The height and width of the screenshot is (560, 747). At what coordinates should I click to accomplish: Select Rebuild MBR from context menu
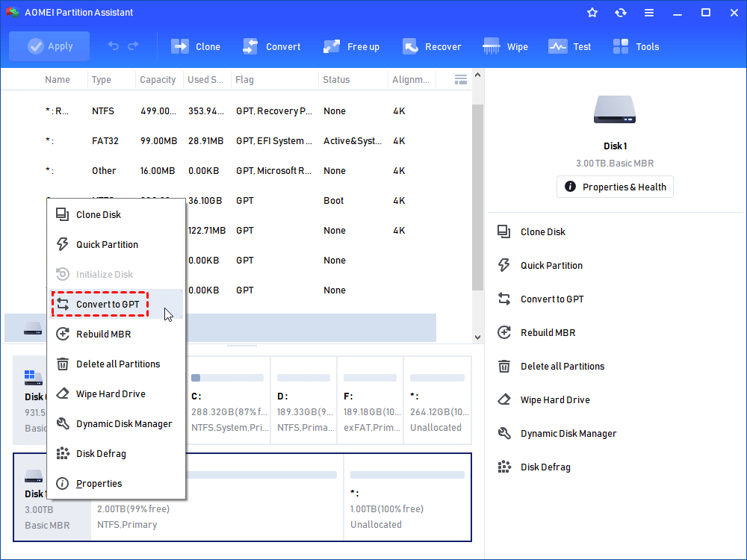(x=103, y=334)
